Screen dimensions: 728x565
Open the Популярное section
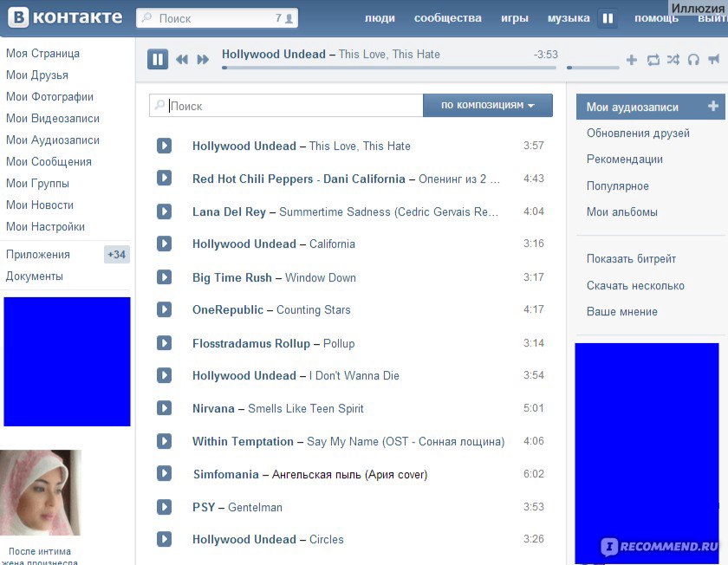pos(617,185)
